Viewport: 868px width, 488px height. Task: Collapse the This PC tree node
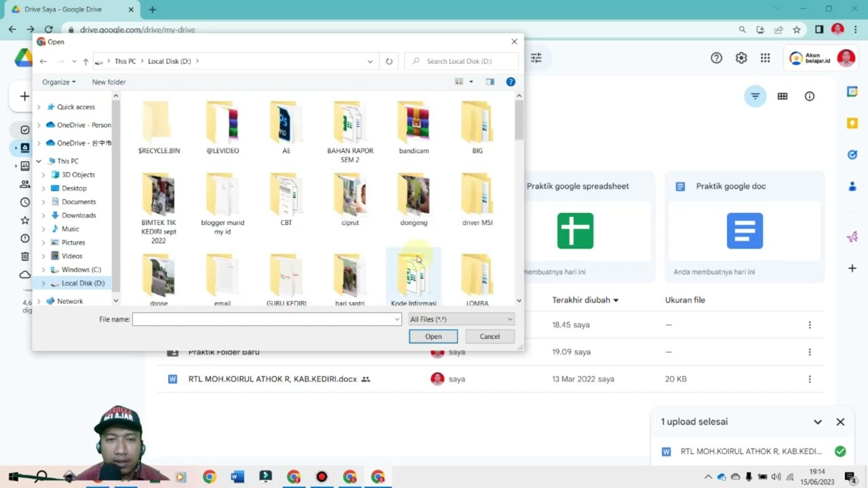39,161
